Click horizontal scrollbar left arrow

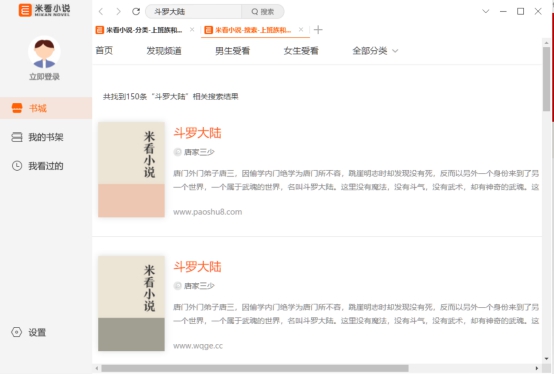coord(97,368)
